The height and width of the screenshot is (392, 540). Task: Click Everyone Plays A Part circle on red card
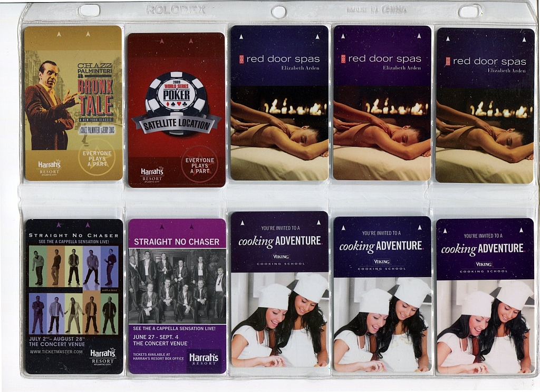tap(199, 165)
